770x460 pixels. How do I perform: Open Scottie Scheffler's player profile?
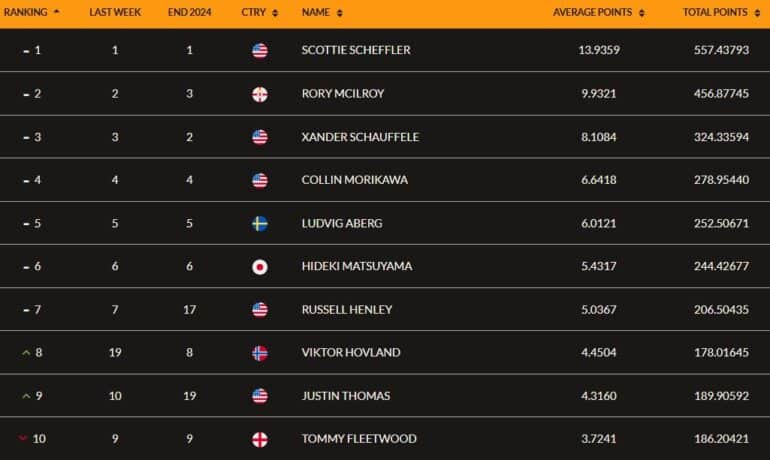(x=356, y=50)
